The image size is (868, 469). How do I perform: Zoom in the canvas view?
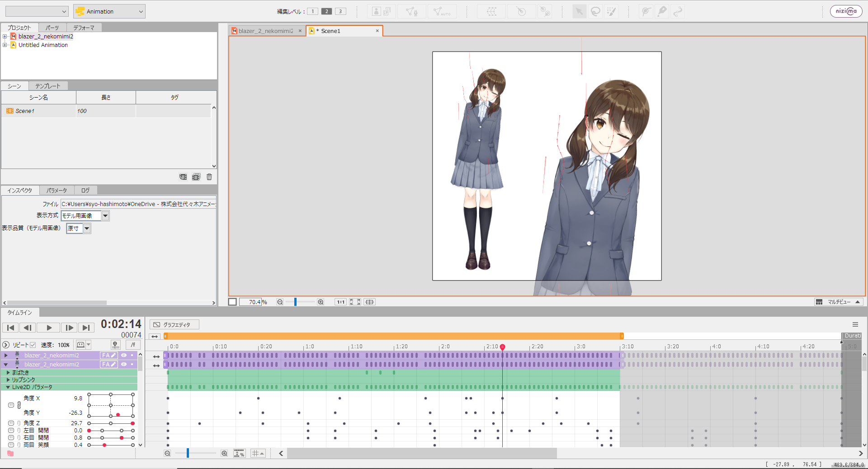(x=321, y=302)
